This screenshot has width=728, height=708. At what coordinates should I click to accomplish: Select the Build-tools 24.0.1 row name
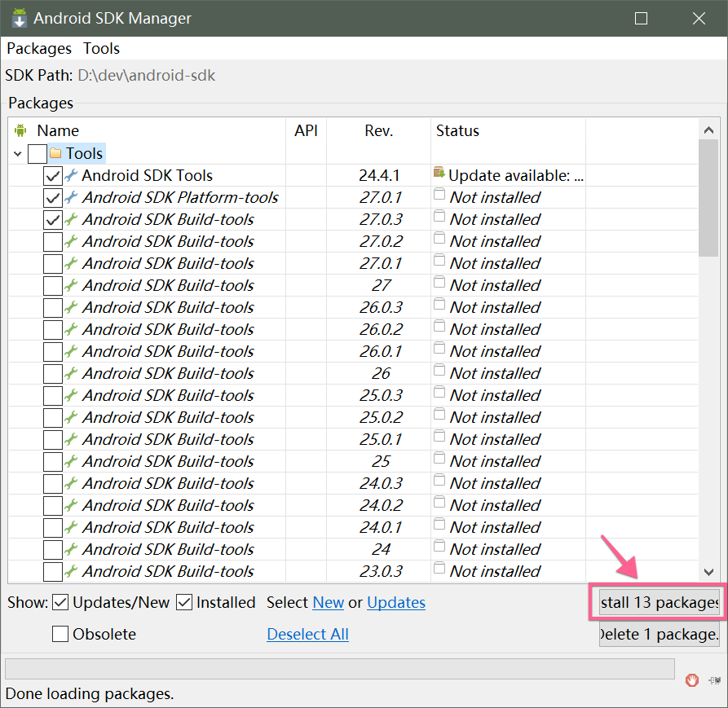click(x=168, y=527)
